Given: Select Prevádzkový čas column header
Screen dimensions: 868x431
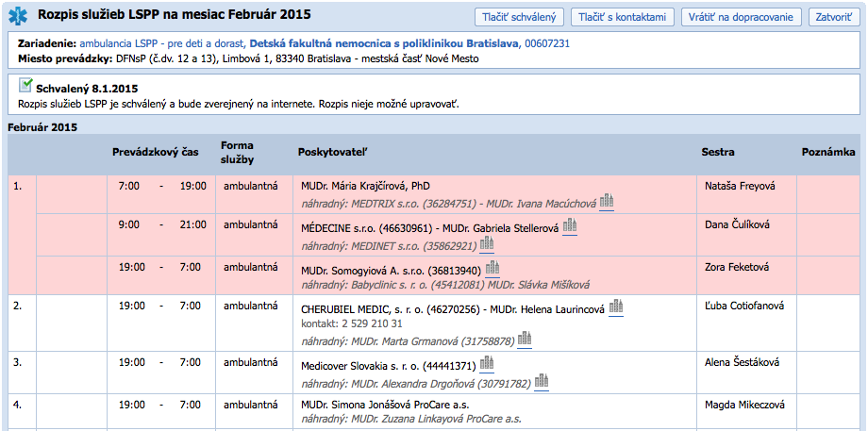Looking at the screenshot, I should point(156,152).
